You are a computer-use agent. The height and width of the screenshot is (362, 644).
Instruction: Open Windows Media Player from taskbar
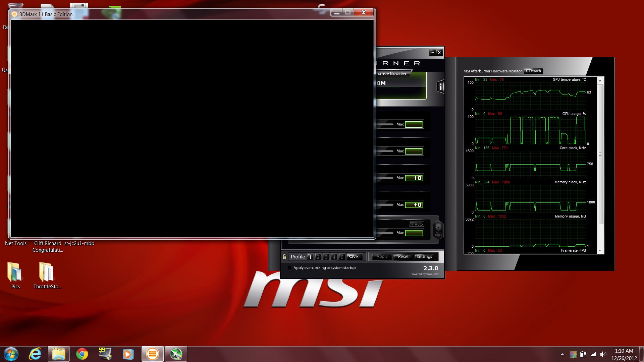click(x=128, y=354)
